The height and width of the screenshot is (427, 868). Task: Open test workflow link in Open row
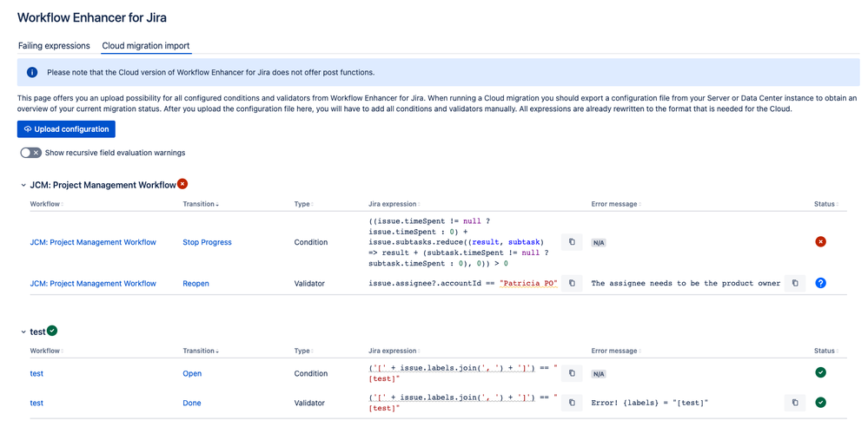36,373
